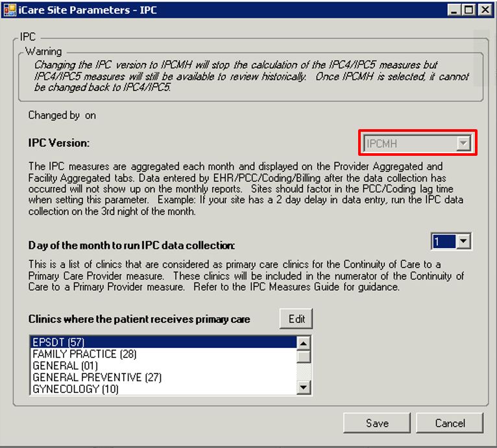Cancel the IPC parameter changes
This screenshot has height=448, width=497.
(x=450, y=423)
